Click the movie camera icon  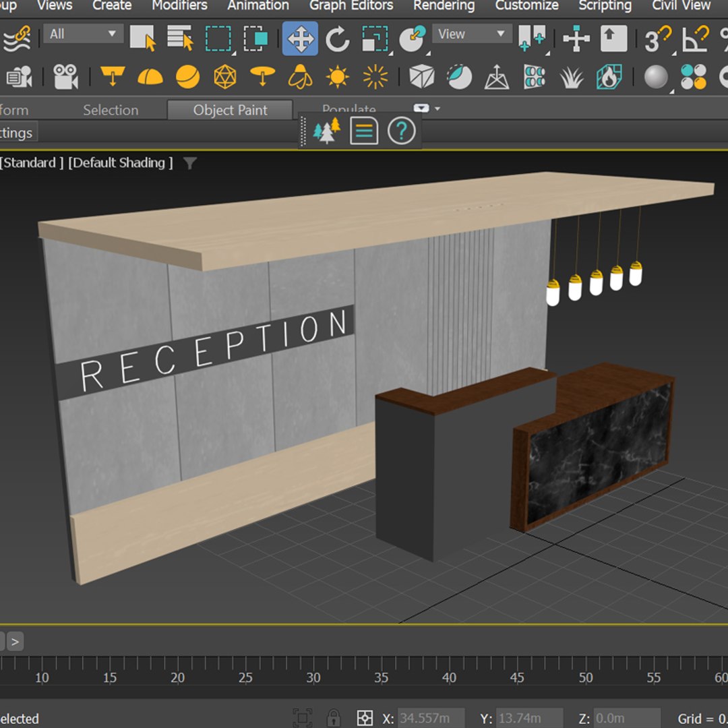click(x=65, y=77)
